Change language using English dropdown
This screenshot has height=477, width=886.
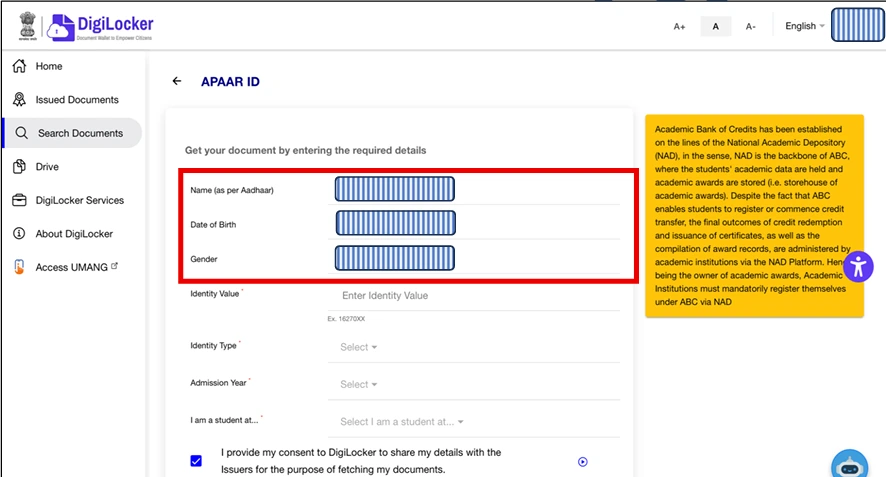pyautogui.click(x=804, y=26)
